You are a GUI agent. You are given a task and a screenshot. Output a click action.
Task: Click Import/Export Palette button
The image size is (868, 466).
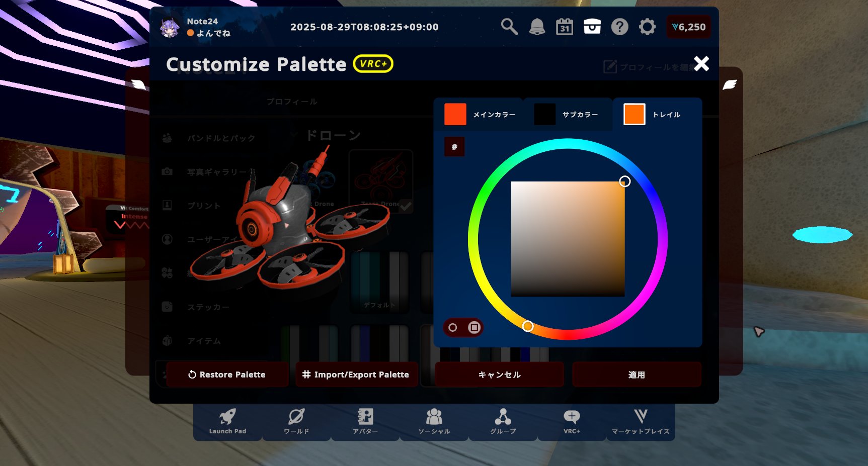356,375
